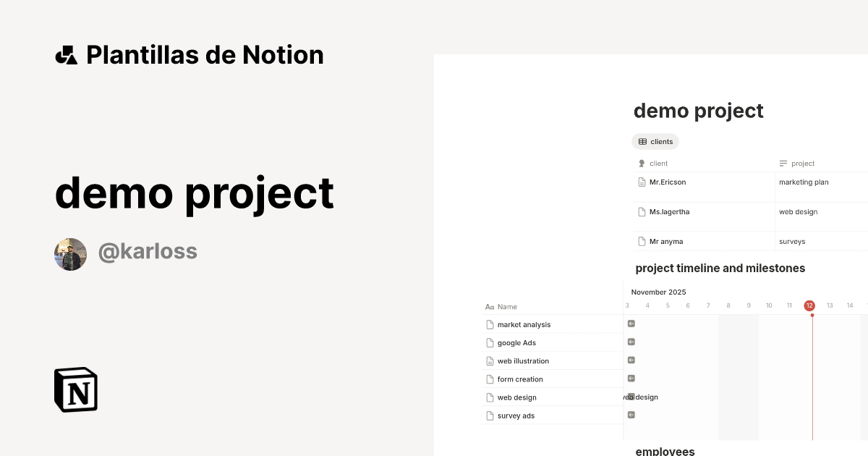The image size is (868, 456).
Task: Click the left-arrow jump button on market analysis row
Action: (x=631, y=324)
